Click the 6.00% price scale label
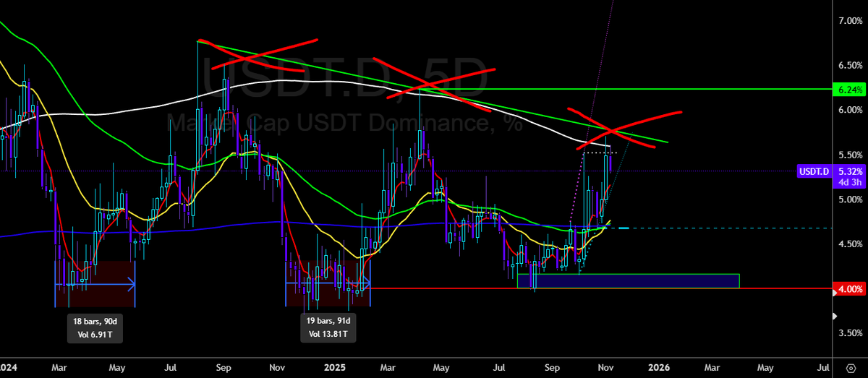This screenshot has height=378, width=868. [849, 110]
